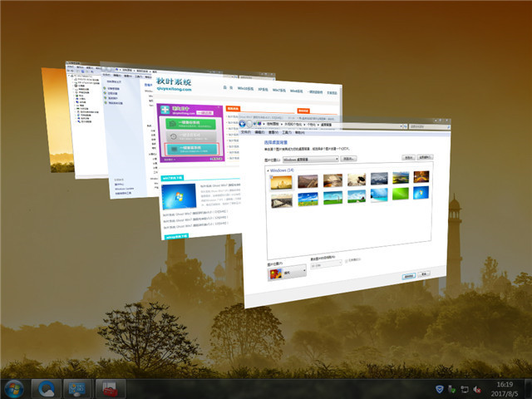Click the blue cloud browser icon on taskbar
Viewport: 532px width, 399px height.
47,389
